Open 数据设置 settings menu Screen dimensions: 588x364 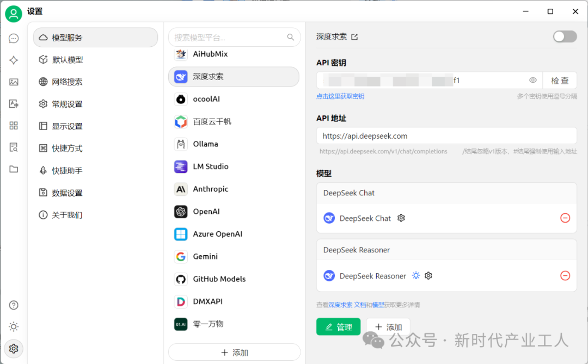click(96, 193)
